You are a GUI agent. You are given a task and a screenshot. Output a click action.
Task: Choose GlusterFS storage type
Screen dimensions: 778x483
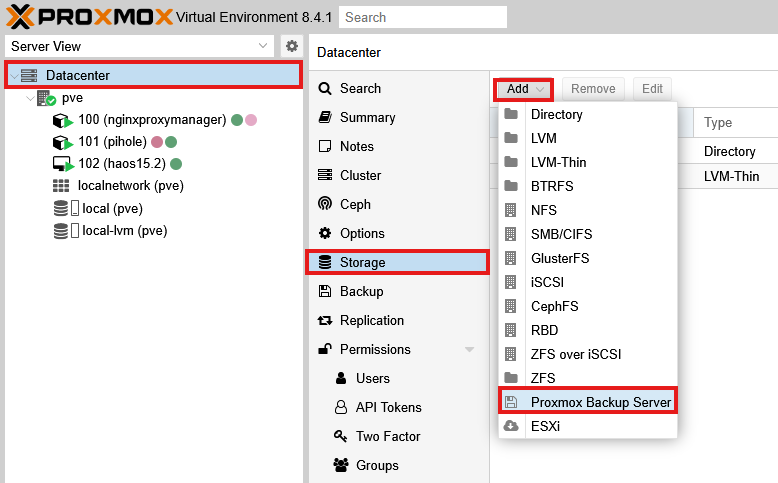588,258
